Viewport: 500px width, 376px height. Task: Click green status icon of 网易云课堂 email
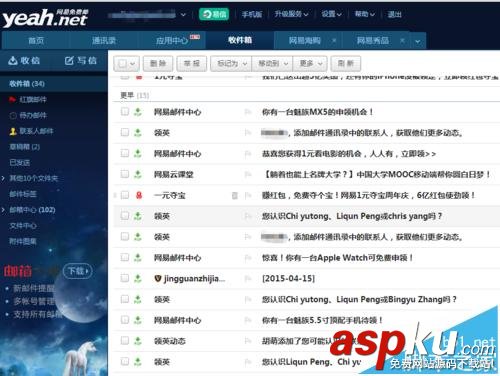pos(138,174)
